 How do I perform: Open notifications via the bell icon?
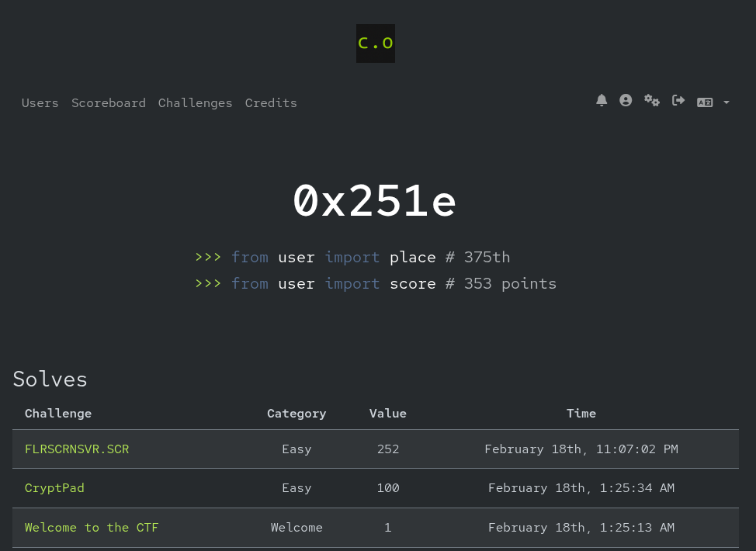602,100
